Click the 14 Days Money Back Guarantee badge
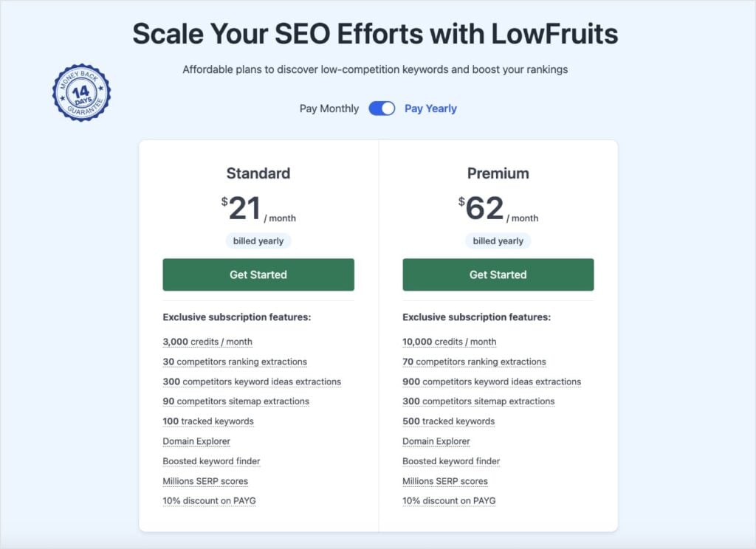756x549 pixels. [x=81, y=91]
